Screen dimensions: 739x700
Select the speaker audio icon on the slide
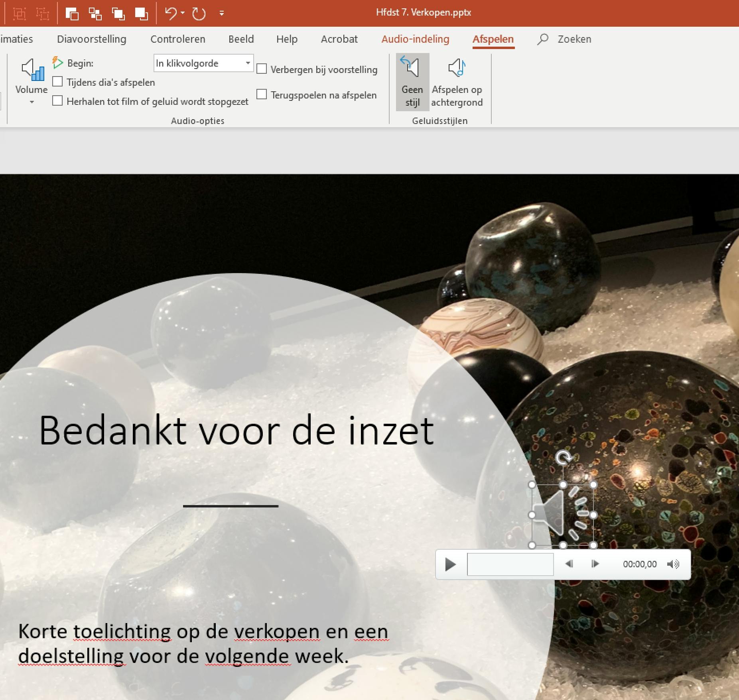point(562,515)
